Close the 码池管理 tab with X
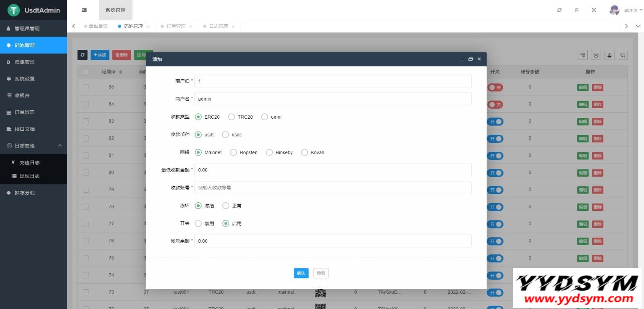This screenshot has height=309, width=644. tap(148, 27)
